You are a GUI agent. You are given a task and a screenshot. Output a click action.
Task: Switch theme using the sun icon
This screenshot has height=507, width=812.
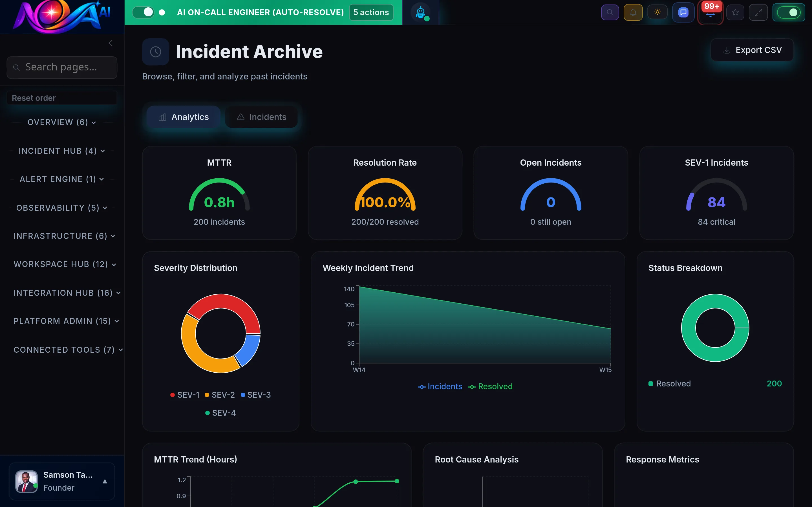[657, 12]
